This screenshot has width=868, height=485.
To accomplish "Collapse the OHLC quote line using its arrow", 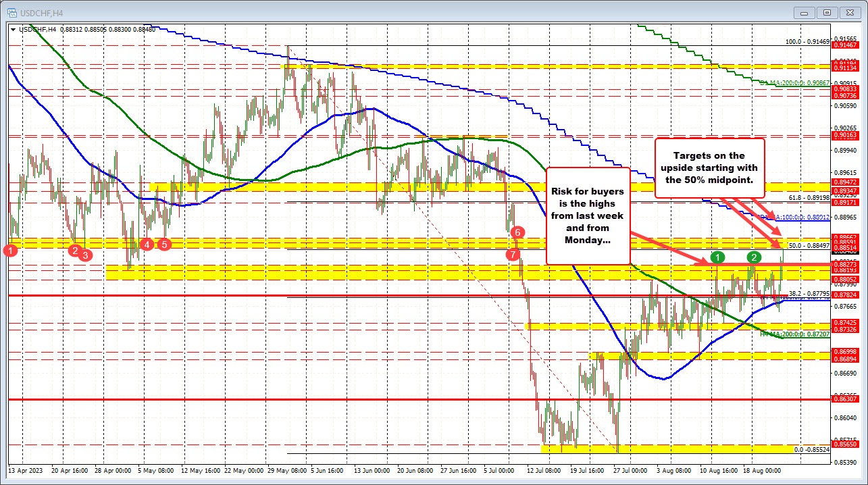I will pyautogui.click(x=13, y=30).
